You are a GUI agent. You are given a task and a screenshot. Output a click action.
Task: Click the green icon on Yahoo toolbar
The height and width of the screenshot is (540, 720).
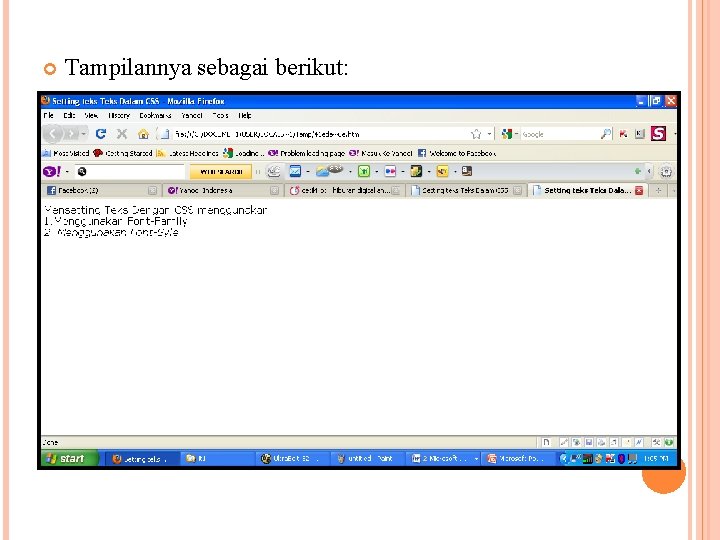click(x=364, y=171)
